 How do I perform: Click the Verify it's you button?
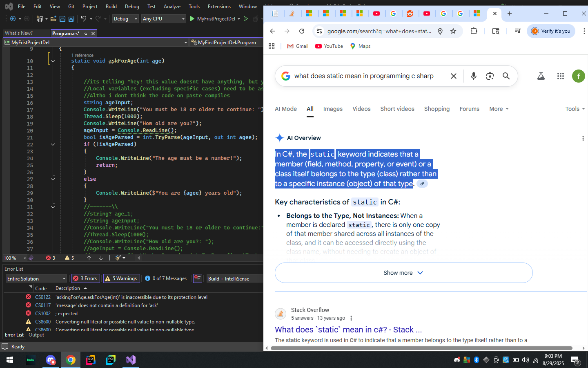pos(551,31)
